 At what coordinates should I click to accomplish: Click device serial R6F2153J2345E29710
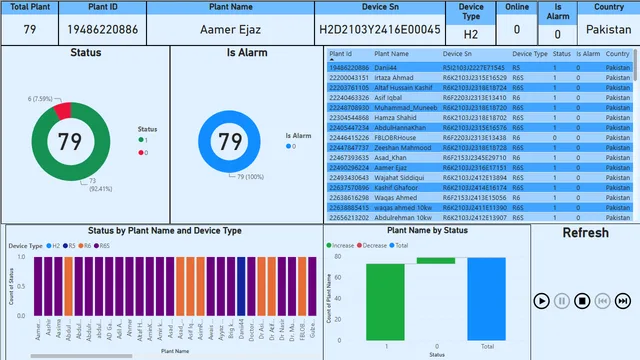pyautogui.click(x=474, y=158)
